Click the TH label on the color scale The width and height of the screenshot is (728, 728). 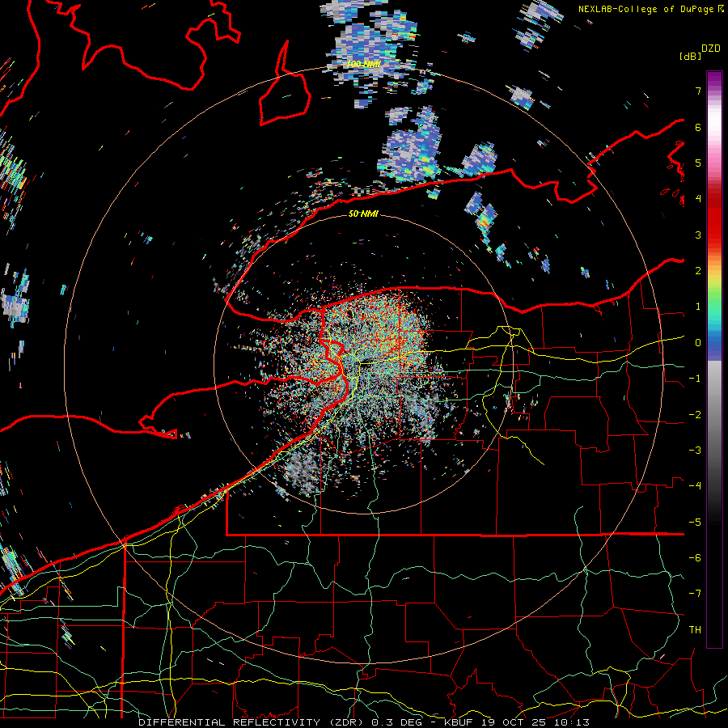[695, 630]
